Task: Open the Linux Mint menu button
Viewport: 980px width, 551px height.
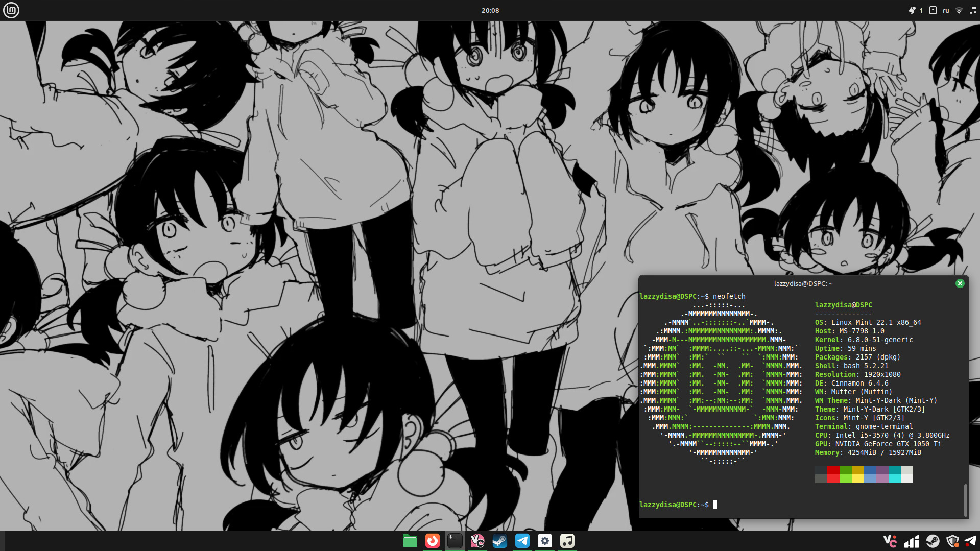Action: click(11, 10)
